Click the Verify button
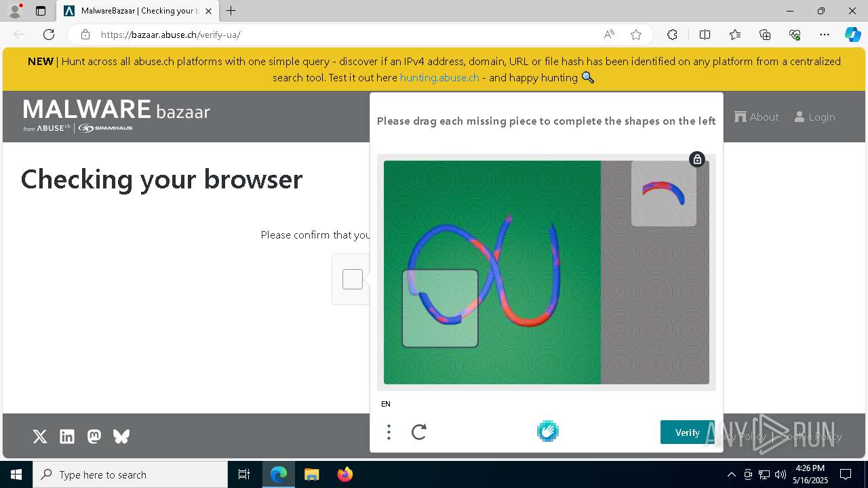Screen dimensions: 868x488 click(x=688, y=432)
